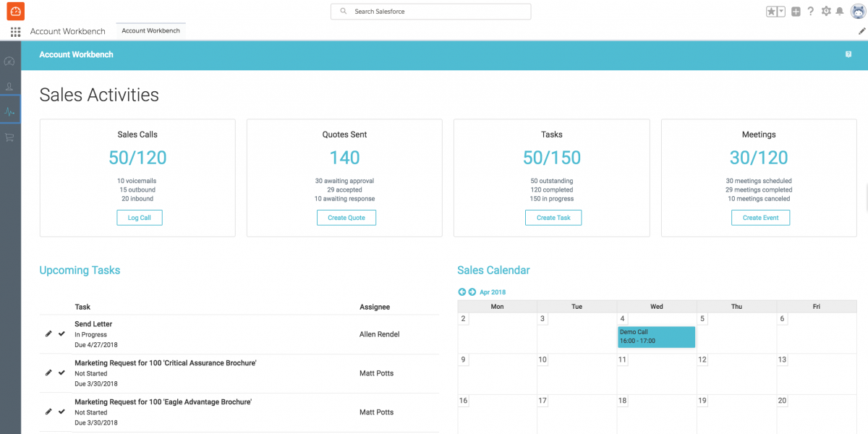Focus the Search Salesforce field
The height and width of the screenshot is (434, 868).
pyautogui.click(x=431, y=12)
